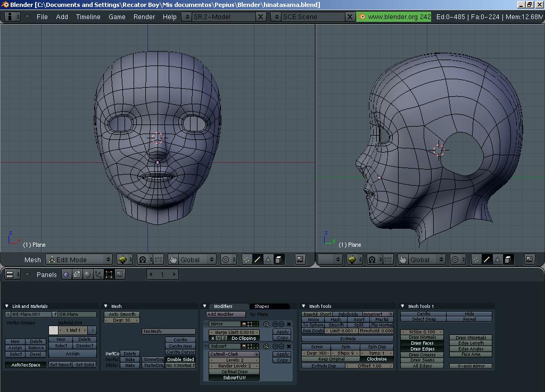Click the proportional edit icon in left viewport header
This screenshot has width=545, height=392.
pyautogui.click(x=226, y=260)
